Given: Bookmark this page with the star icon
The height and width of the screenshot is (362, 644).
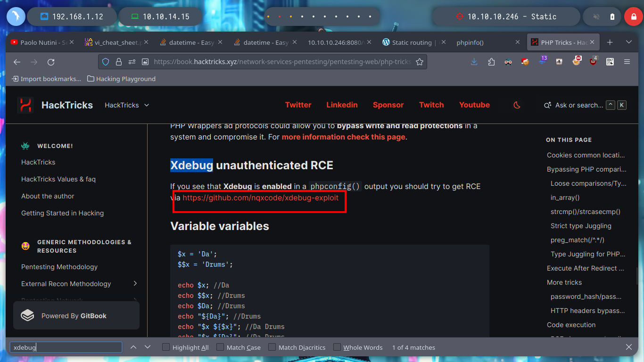Looking at the screenshot, I should click(419, 62).
